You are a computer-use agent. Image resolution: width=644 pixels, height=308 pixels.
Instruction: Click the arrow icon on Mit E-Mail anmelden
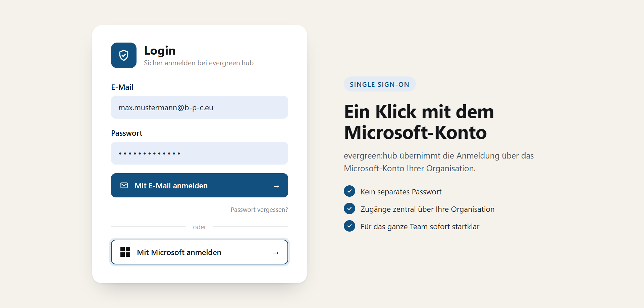[x=276, y=186]
